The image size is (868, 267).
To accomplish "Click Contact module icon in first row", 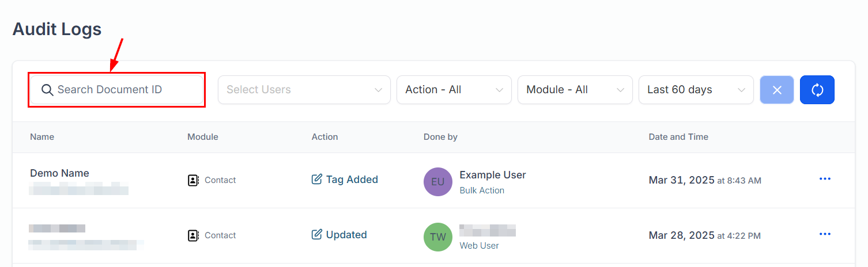I will [193, 180].
